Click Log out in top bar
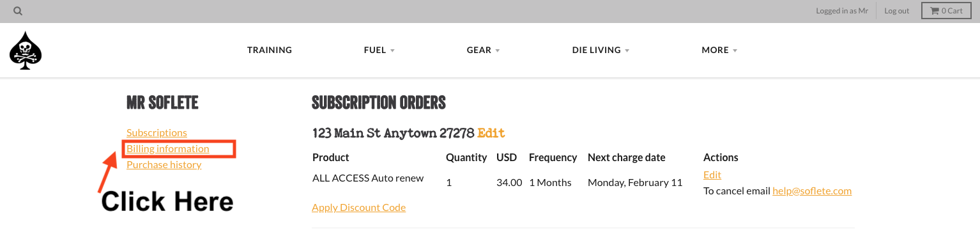 (896, 11)
